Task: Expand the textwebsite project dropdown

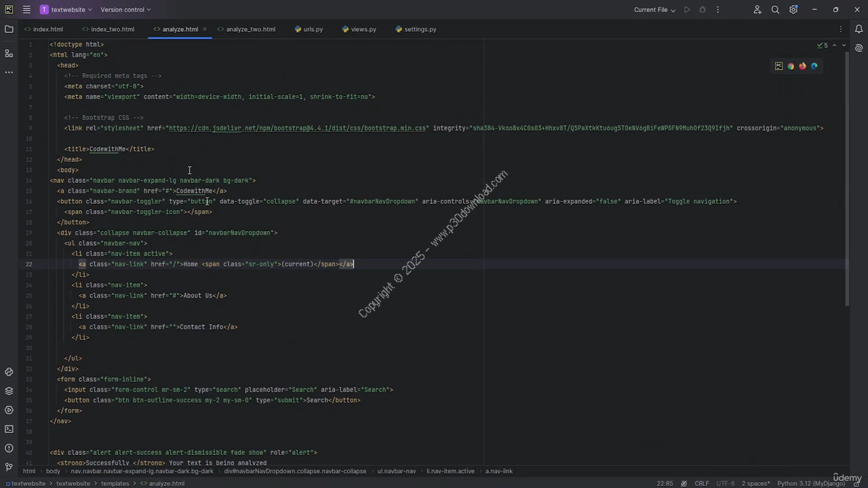Action: pos(64,9)
